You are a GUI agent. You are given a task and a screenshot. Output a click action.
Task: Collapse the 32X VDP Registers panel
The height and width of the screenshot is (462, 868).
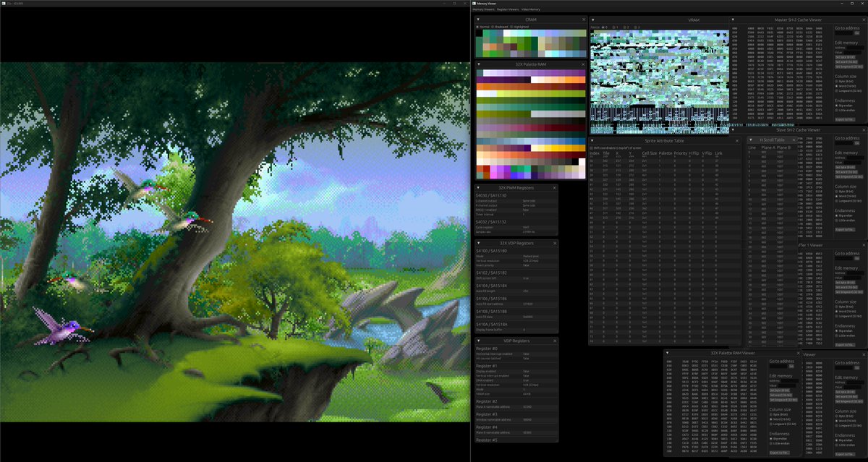(479, 242)
